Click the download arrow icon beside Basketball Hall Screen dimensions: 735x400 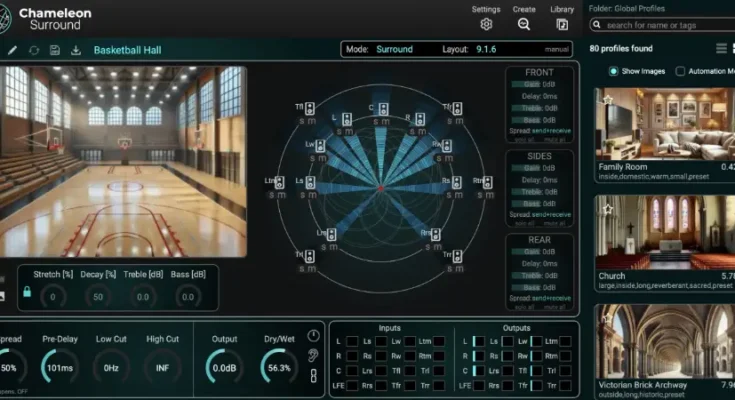click(76, 49)
